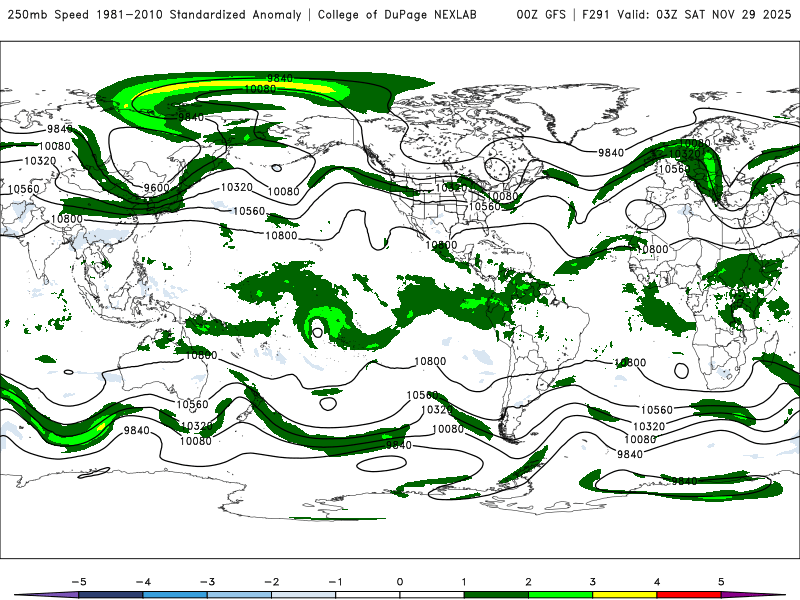
Task: Click the "5" colorbar tick label
Action: (x=721, y=582)
